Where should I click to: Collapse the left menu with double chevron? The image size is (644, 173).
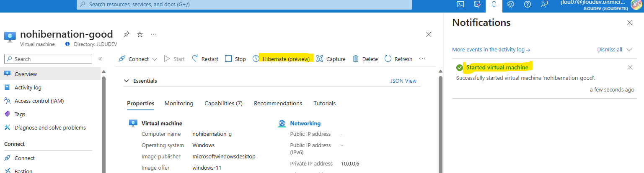pyautogui.click(x=100, y=59)
